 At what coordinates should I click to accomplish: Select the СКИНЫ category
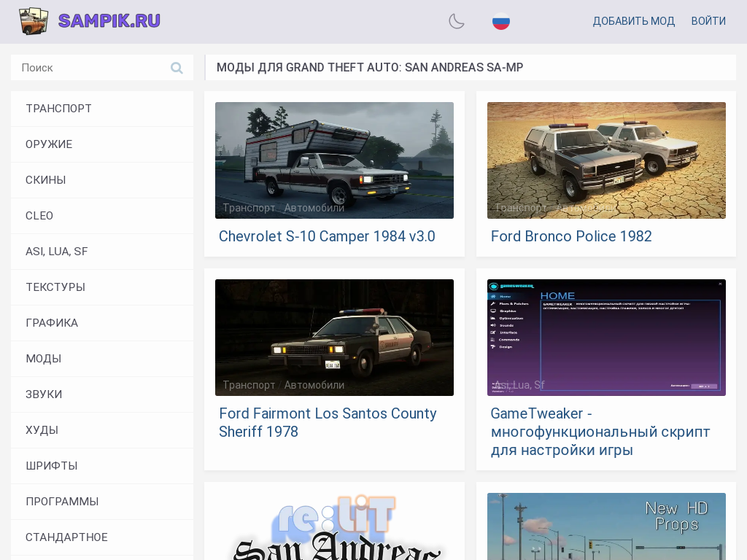(x=102, y=180)
